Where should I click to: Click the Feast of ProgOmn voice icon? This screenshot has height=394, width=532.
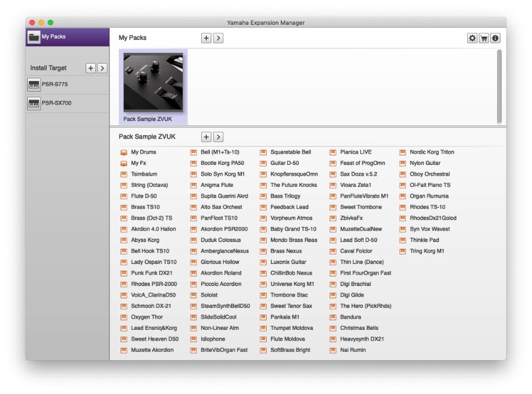333,163
